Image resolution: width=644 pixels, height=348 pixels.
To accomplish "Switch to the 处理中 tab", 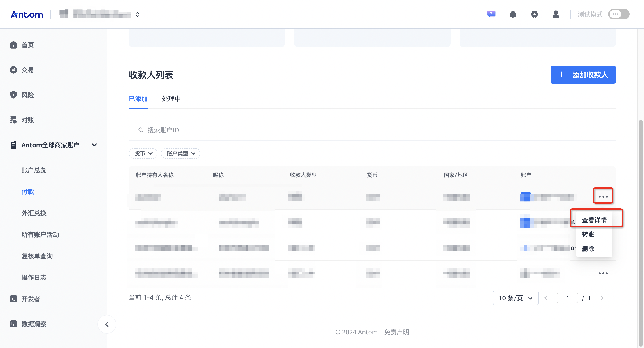I will (x=171, y=99).
